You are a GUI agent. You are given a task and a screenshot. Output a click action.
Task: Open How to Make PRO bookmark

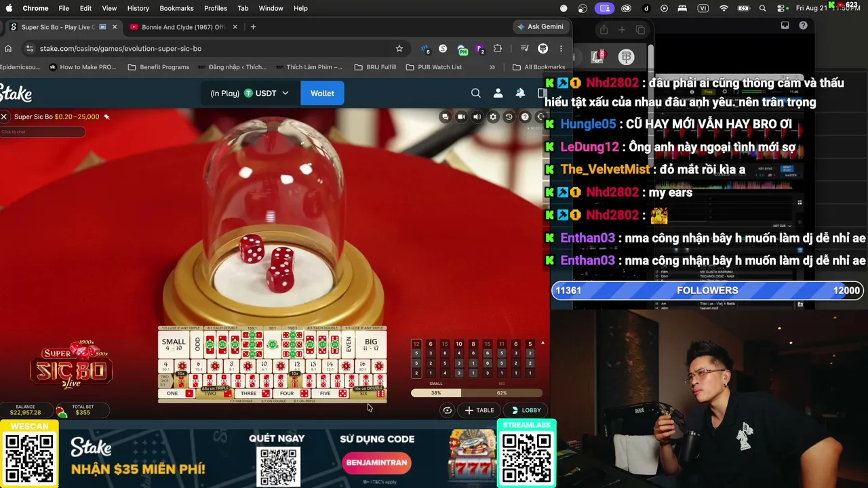point(83,67)
